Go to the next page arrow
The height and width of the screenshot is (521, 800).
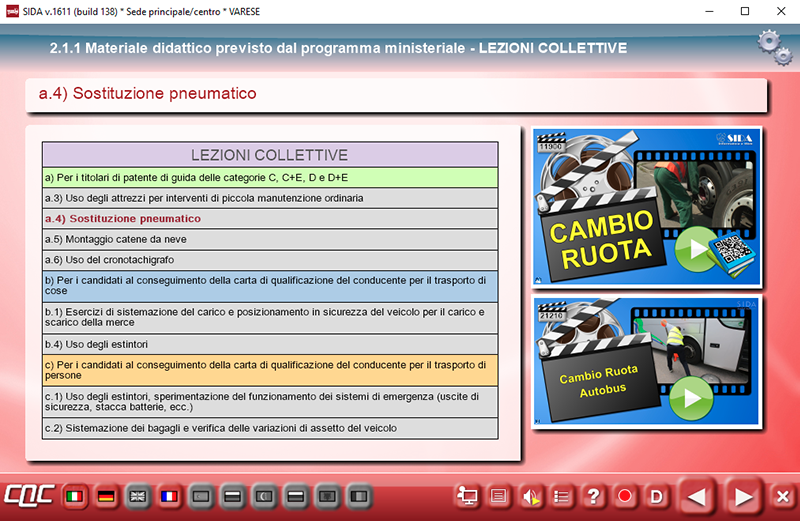[741, 496]
